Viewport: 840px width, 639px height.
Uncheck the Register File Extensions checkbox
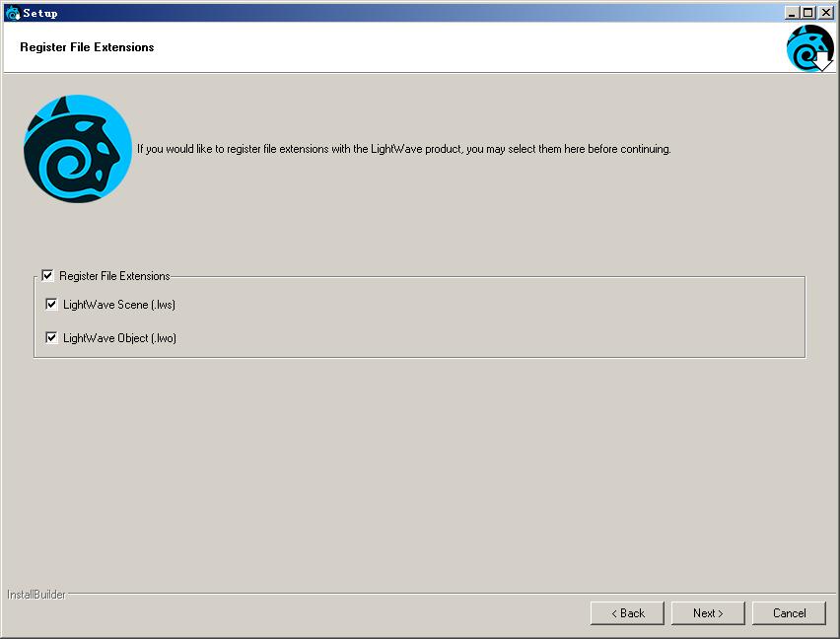[47, 276]
